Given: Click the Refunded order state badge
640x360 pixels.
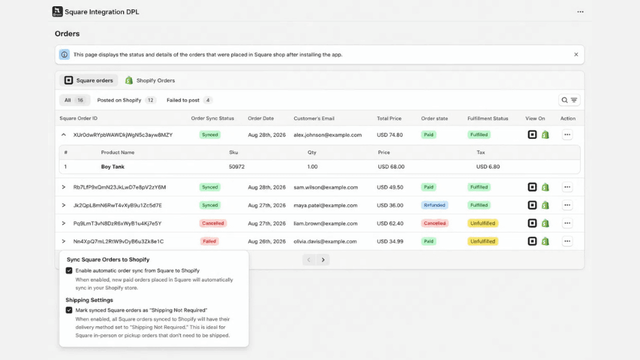Looking at the screenshot, I should pos(434,205).
